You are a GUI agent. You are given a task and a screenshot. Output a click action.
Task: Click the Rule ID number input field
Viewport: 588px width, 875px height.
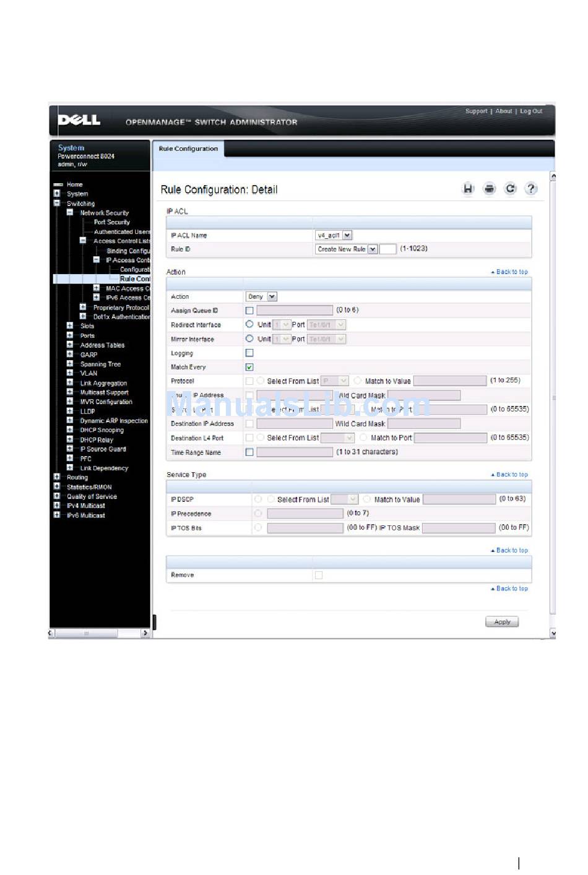click(387, 249)
